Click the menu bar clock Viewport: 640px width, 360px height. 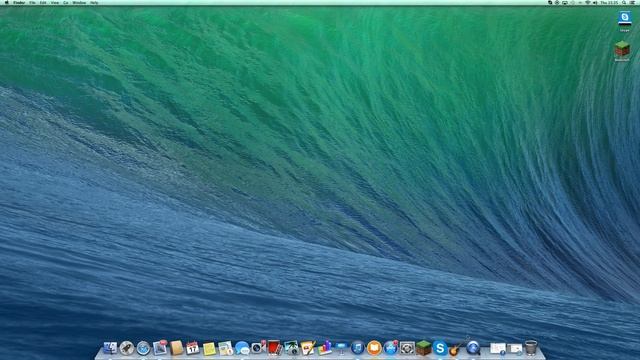609,2
